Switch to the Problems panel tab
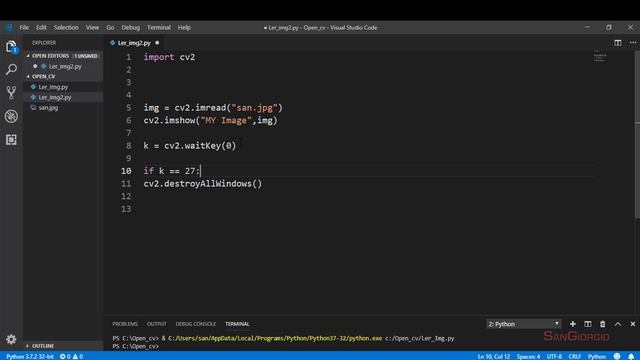 click(125, 324)
